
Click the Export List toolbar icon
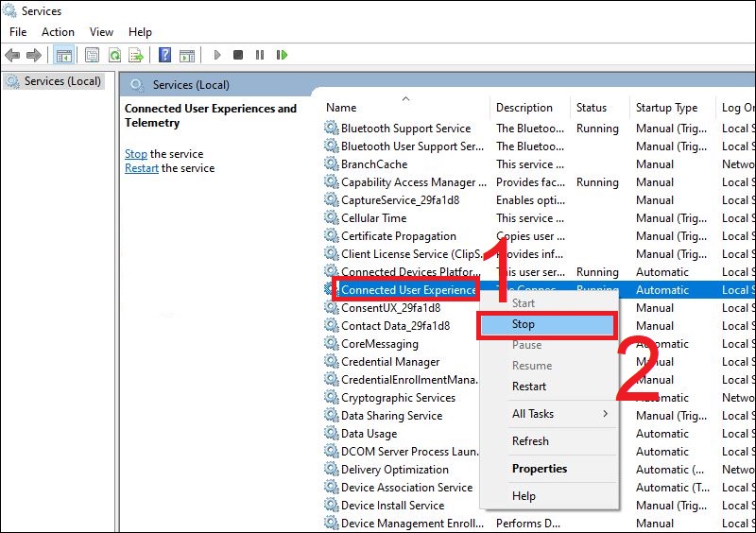point(136,55)
